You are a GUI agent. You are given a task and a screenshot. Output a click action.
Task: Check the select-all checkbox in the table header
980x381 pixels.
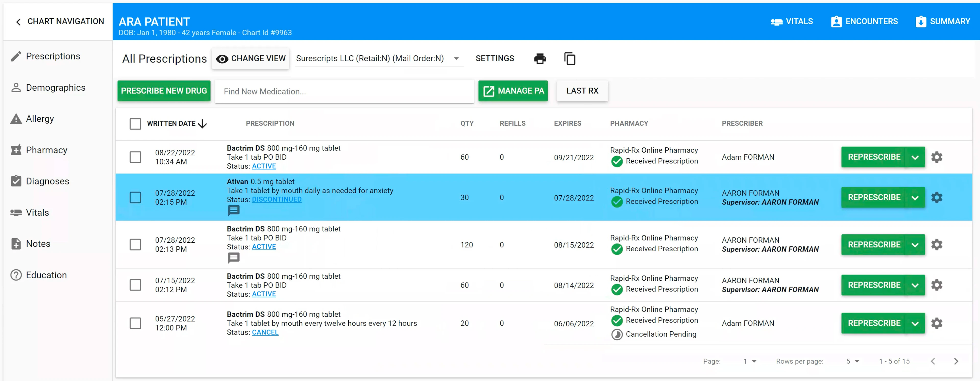tap(136, 124)
